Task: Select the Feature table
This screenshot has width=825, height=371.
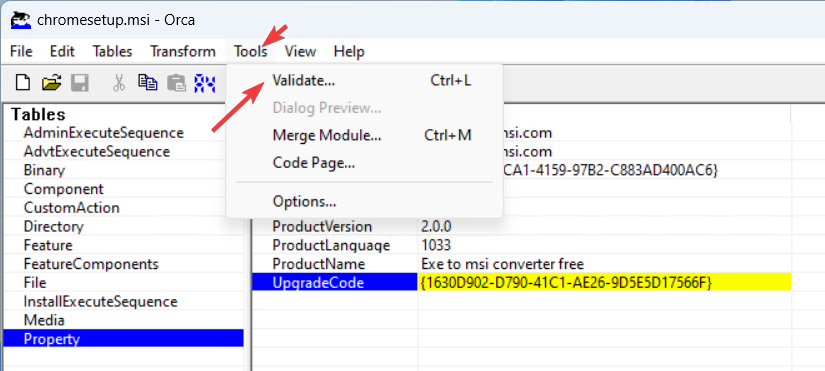Action: pyautogui.click(x=48, y=245)
